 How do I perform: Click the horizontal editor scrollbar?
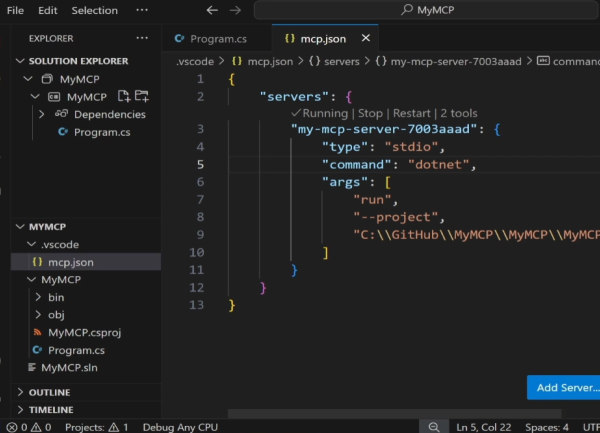pyautogui.click(x=395, y=413)
